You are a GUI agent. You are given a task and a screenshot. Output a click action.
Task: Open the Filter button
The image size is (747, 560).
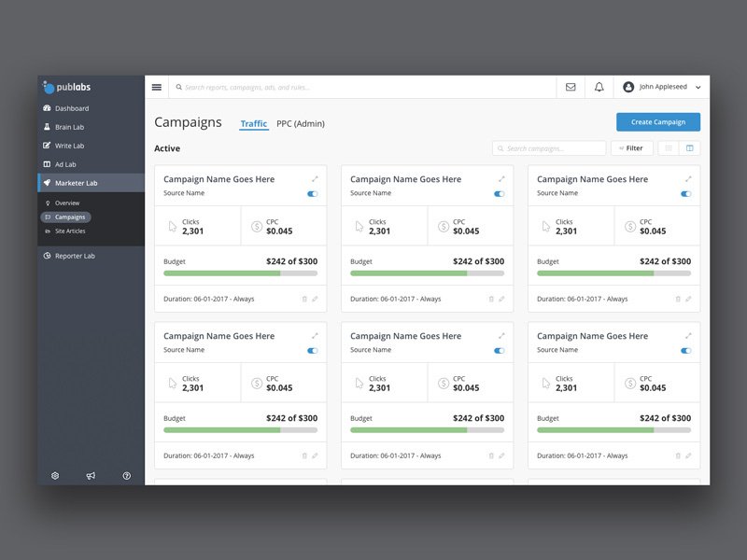point(631,148)
